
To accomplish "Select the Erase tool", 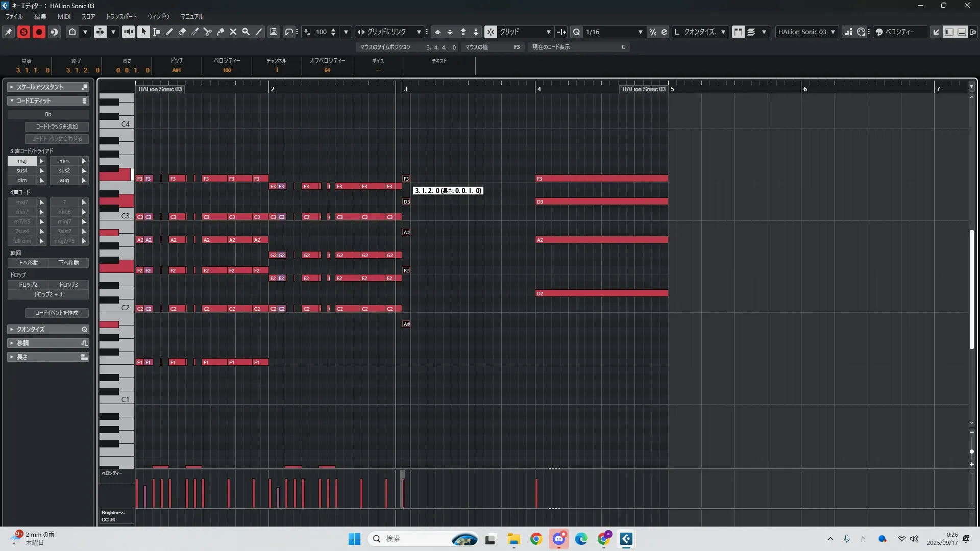I will point(182,32).
